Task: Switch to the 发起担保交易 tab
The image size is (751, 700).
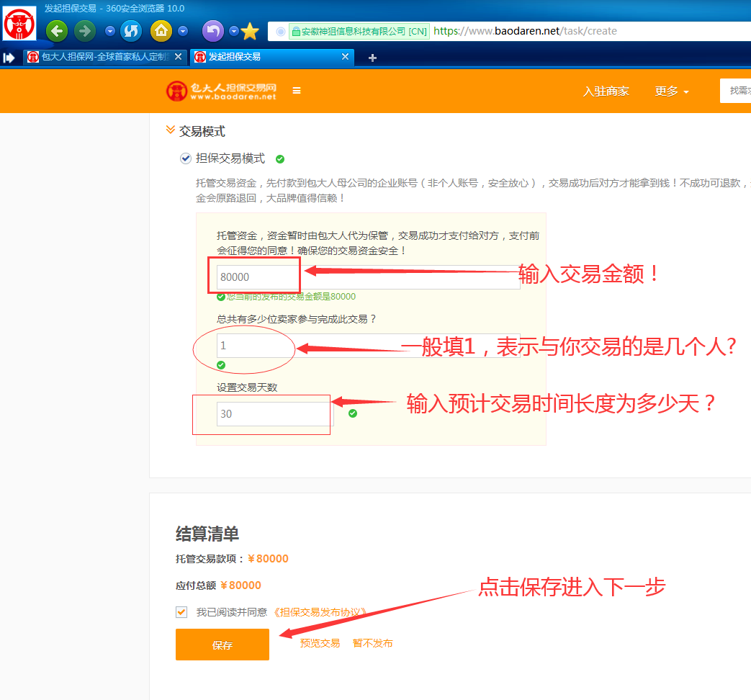Action: pyautogui.click(x=259, y=56)
